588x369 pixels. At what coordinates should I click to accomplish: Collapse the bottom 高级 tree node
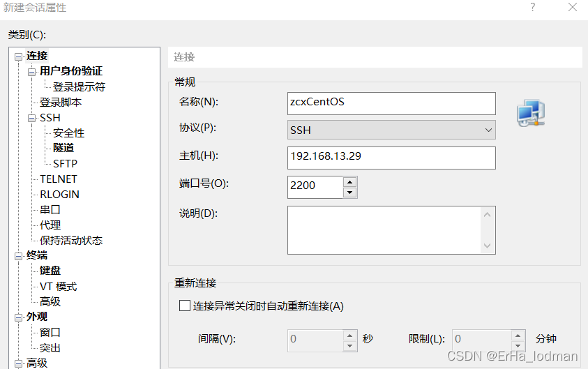point(18,363)
